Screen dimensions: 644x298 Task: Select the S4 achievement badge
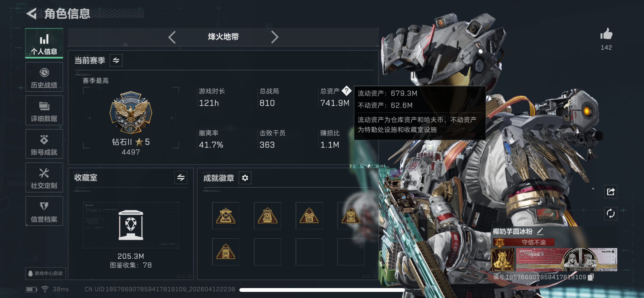(x=226, y=216)
